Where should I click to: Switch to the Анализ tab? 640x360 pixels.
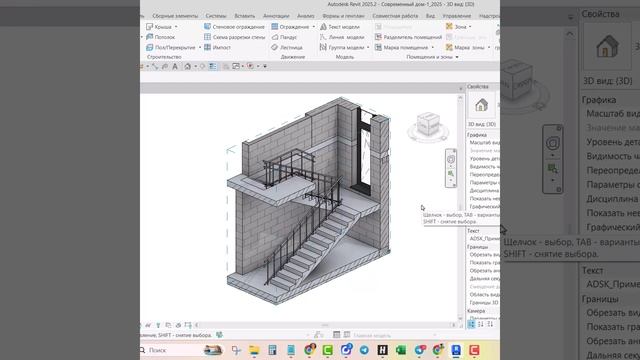click(x=306, y=16)
